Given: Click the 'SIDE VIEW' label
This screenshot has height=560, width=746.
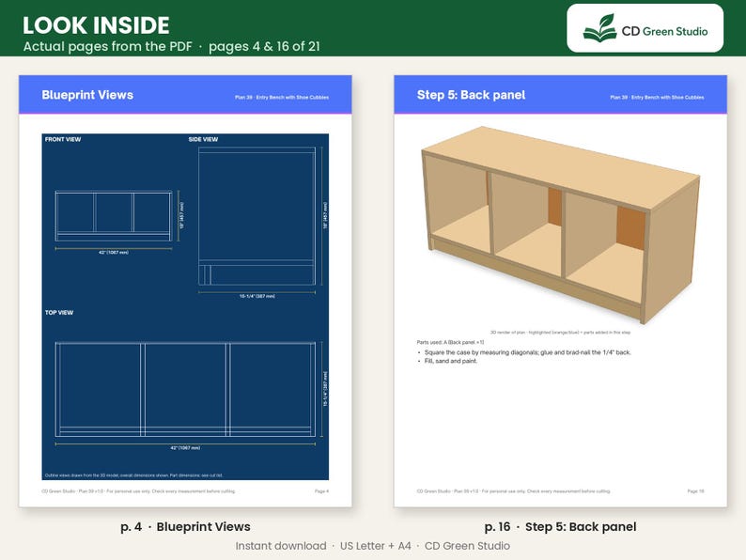Looking at the screenshot, I should tap(203, 139).
